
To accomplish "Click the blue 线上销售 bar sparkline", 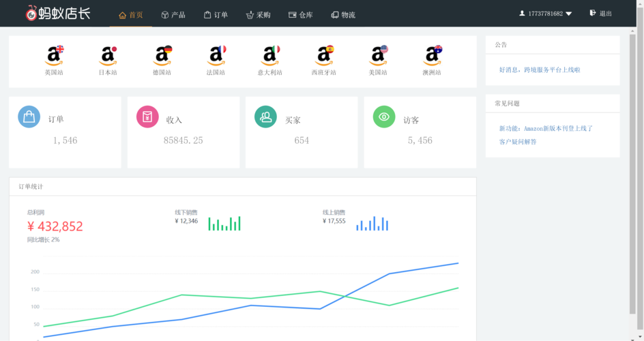I will point(372,223).
